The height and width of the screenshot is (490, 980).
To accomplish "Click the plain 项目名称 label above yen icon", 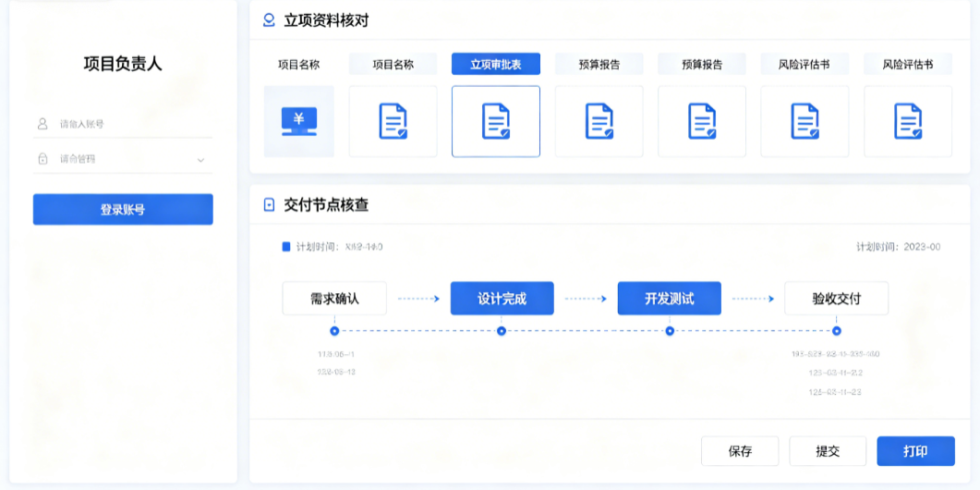I will coord(298,64).
